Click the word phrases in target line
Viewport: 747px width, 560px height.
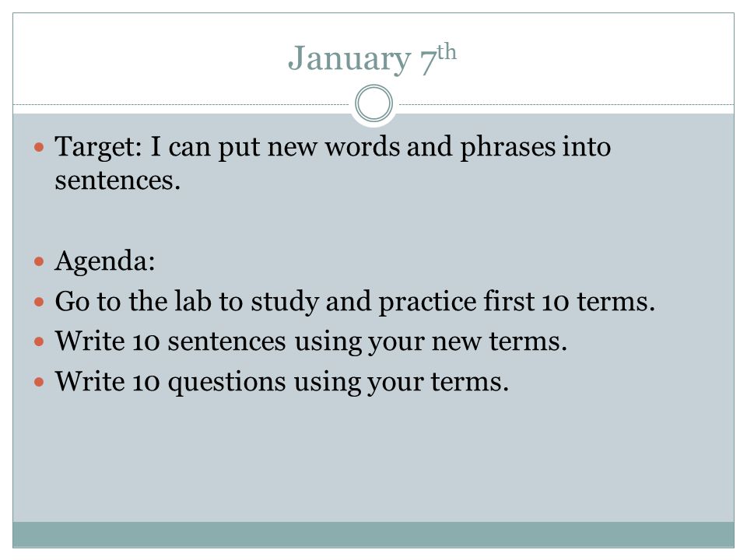point(507,147)
